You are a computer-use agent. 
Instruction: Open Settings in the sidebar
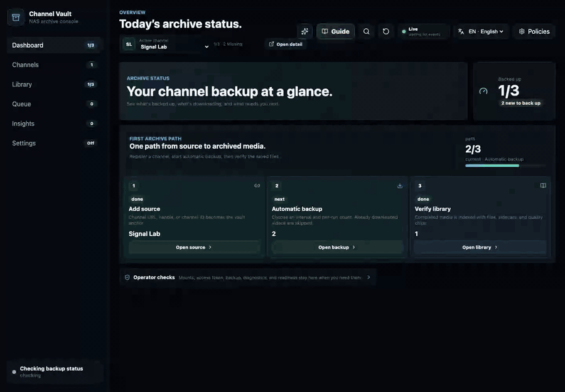click(53, 143)
